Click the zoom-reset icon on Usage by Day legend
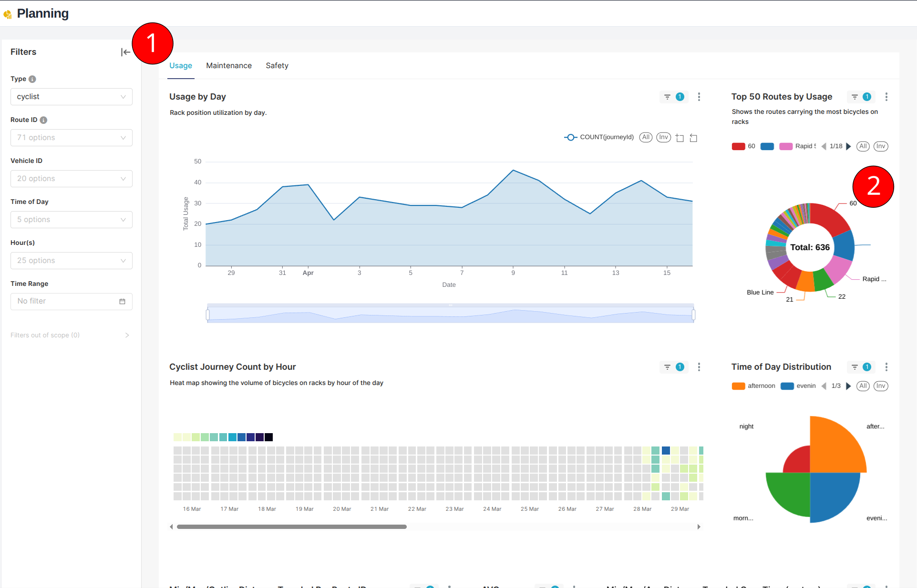917x588 pixels. [694, 138]
